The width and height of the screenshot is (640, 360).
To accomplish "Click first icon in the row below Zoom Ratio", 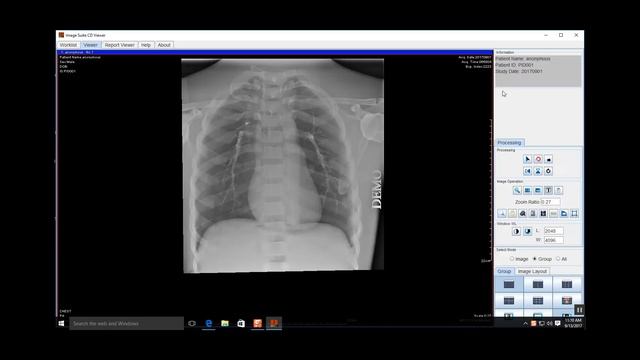I will point(502,213).
